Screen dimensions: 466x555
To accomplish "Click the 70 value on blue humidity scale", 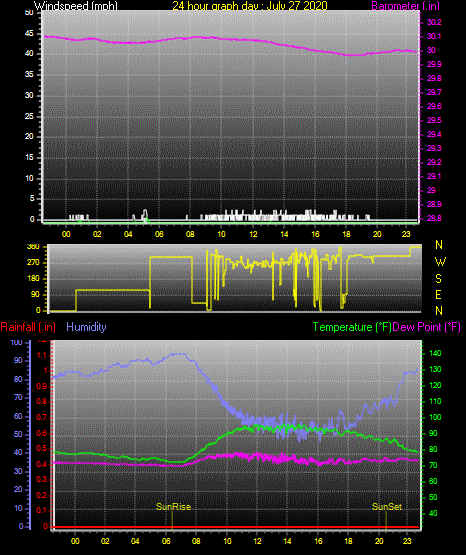I will (x=18, y=397).
